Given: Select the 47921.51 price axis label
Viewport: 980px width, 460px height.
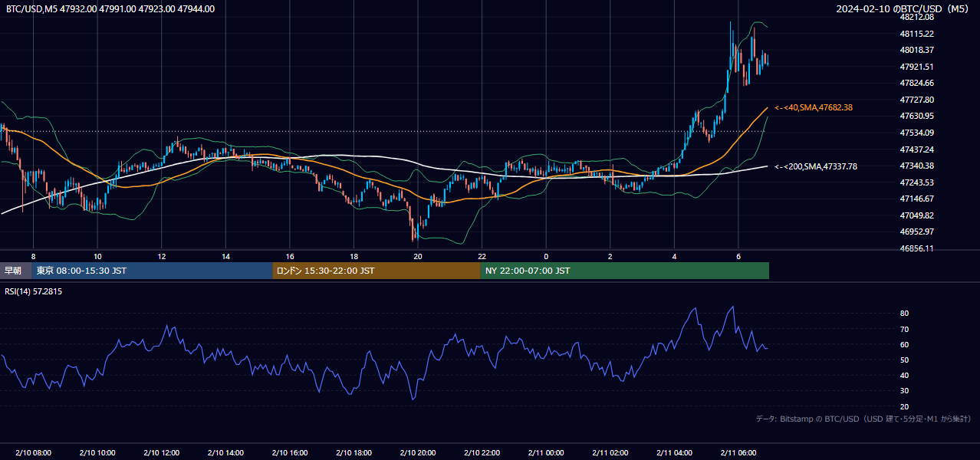Looking at the screenshot, I should tap(916, 67).
